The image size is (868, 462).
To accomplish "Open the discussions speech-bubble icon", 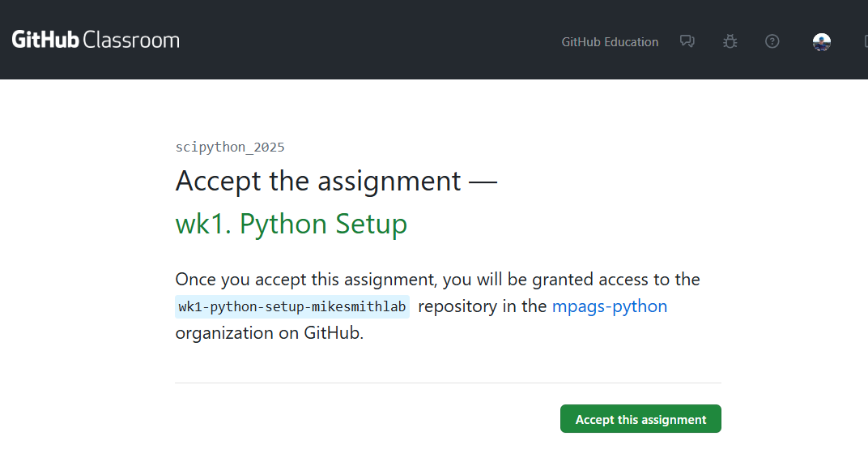I will (x=687, y=41).
